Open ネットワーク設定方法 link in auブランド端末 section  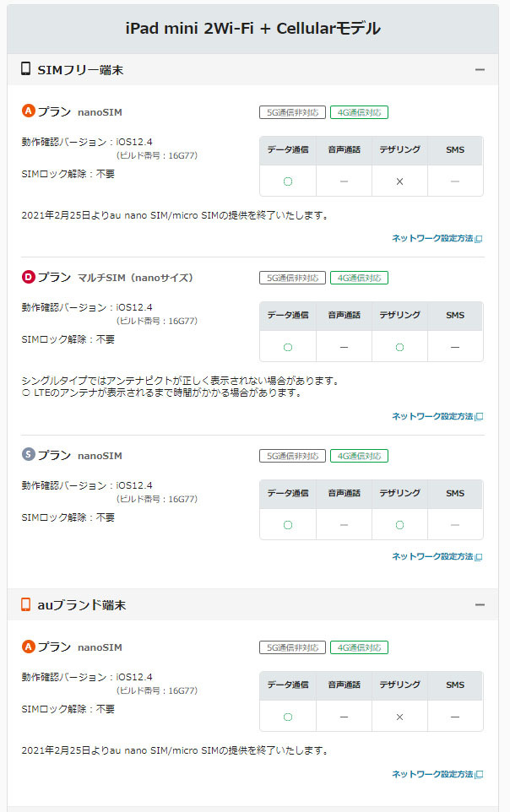431,774
